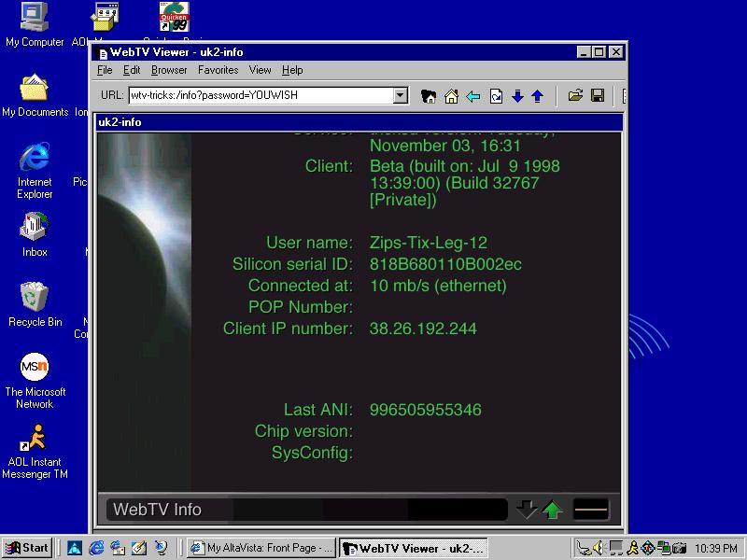Screen dimensions: 747x560
Task: Launch Internet Explorer from the desktop
Action: 35,171
